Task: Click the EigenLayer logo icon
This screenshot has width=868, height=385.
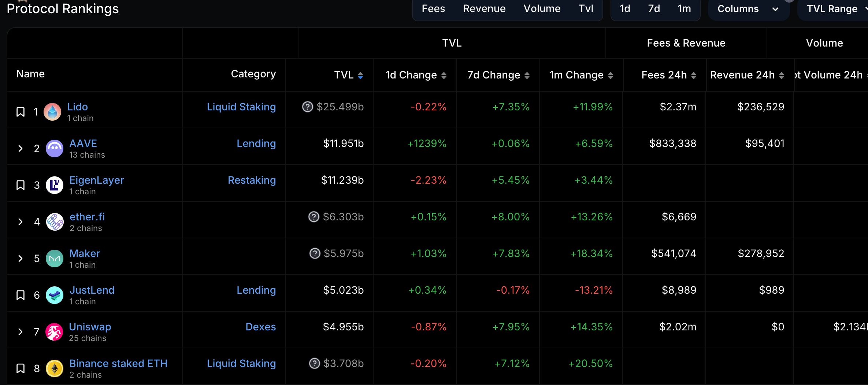Action: click(55, 185)
